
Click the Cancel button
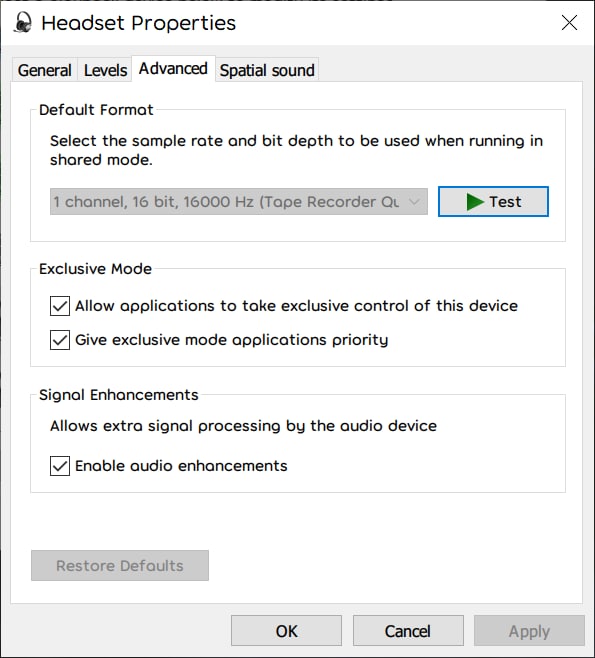(x=408, y=631)
